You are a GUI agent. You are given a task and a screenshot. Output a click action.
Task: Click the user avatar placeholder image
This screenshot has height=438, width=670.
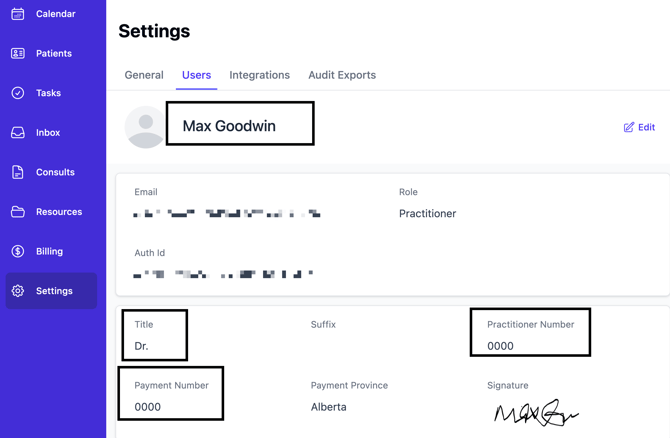click(x=144, y=127)
